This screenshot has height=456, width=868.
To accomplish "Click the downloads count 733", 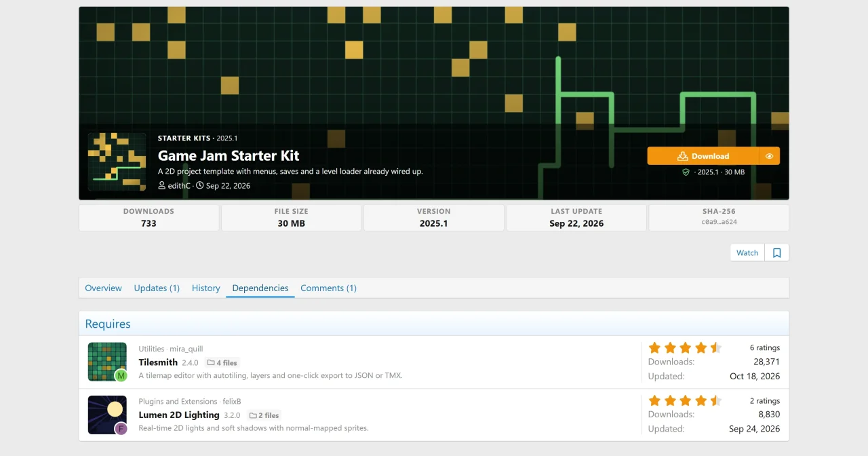I will (x=149, y=223).
